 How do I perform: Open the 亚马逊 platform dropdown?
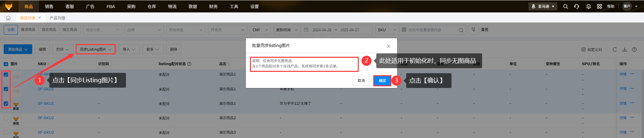(543, 6)
